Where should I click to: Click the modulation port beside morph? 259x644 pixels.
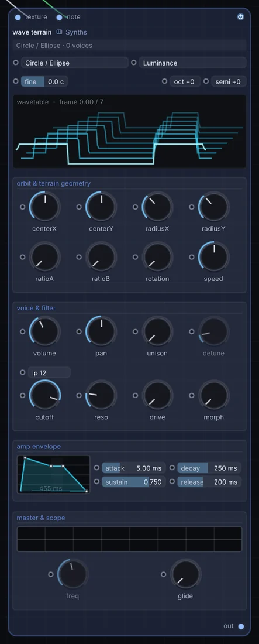(191, 396)
